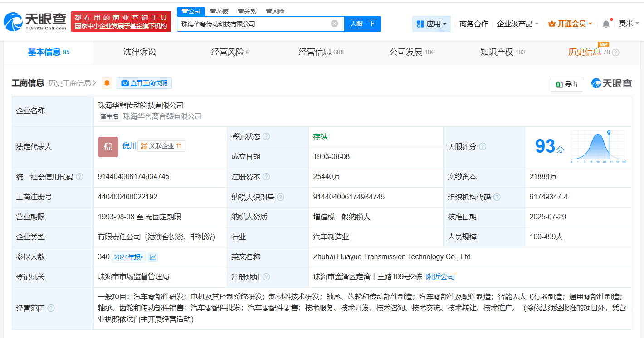
Task: Click the help icon beside 注册资本
Action: coord(267,177)
